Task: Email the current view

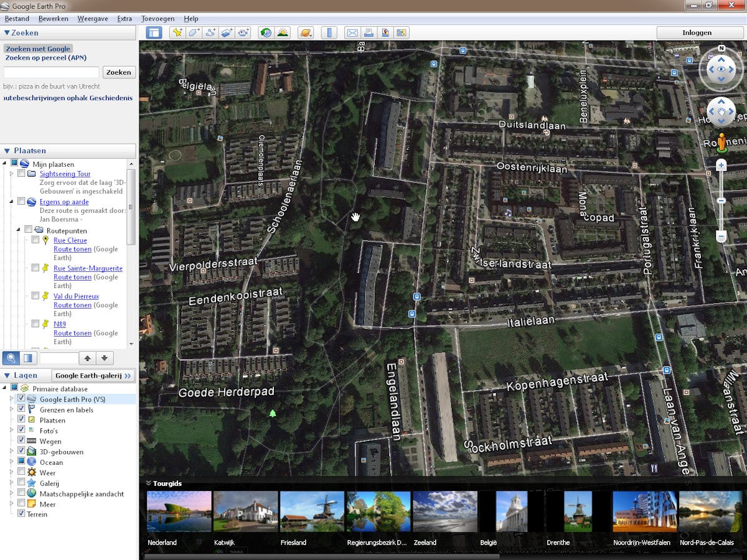Action: coord(353,32)
